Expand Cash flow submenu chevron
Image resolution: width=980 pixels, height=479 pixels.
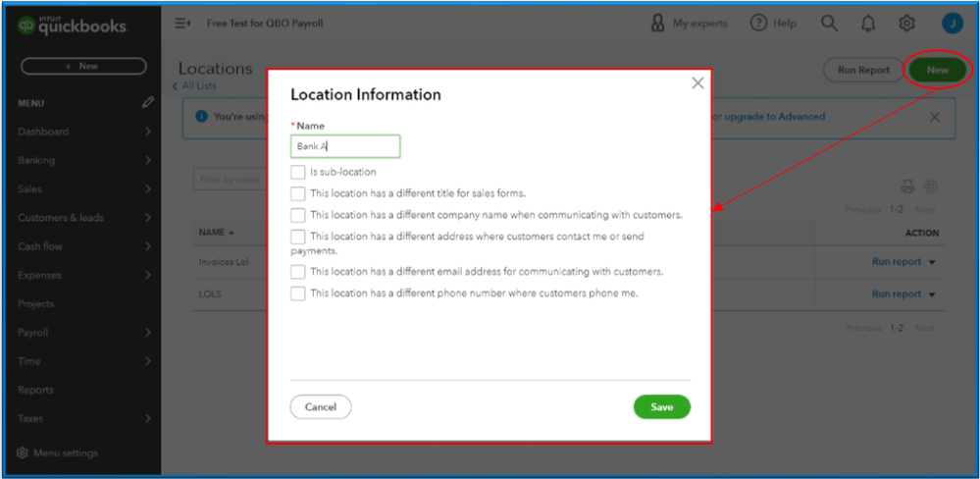[148, 246]
